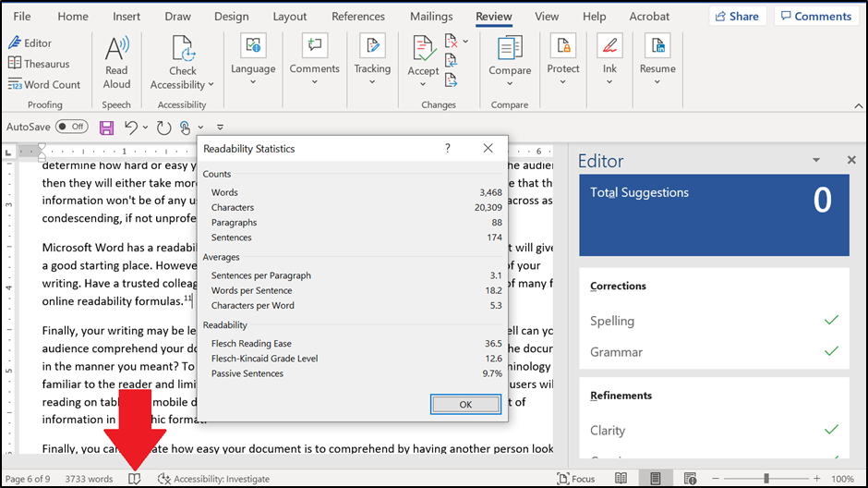This screenshot has height=488, width=868.
Task: Switch to Print Layout view
Action: (656, 478)
